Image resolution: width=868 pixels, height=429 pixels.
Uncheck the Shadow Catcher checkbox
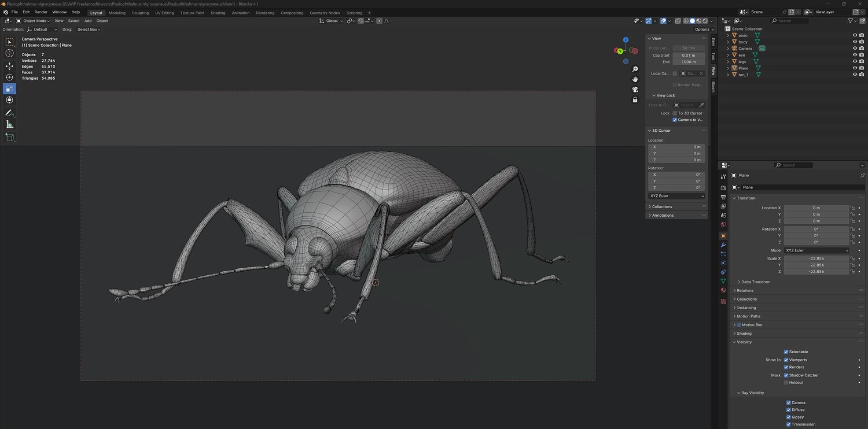point(786,375)
